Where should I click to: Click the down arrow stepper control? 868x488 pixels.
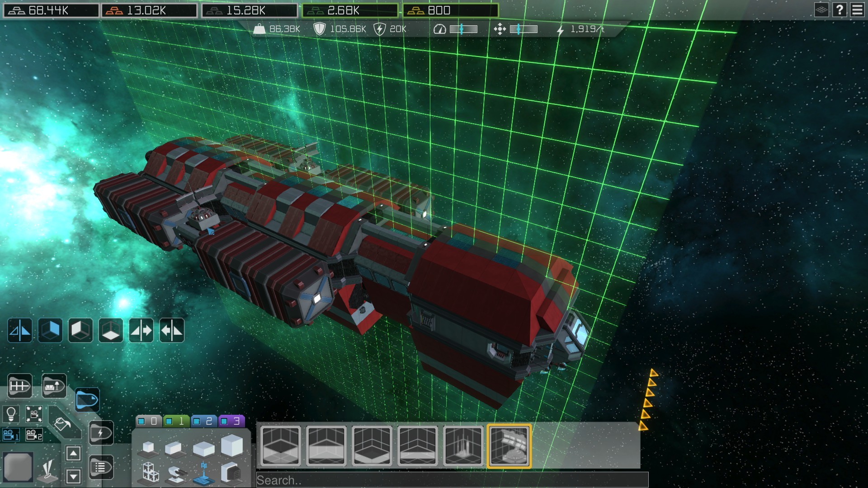pos(73,475)
